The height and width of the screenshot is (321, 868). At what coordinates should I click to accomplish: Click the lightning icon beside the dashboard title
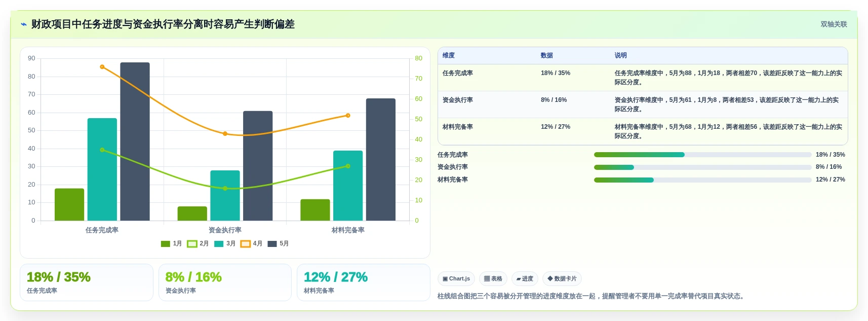point(23,24)
